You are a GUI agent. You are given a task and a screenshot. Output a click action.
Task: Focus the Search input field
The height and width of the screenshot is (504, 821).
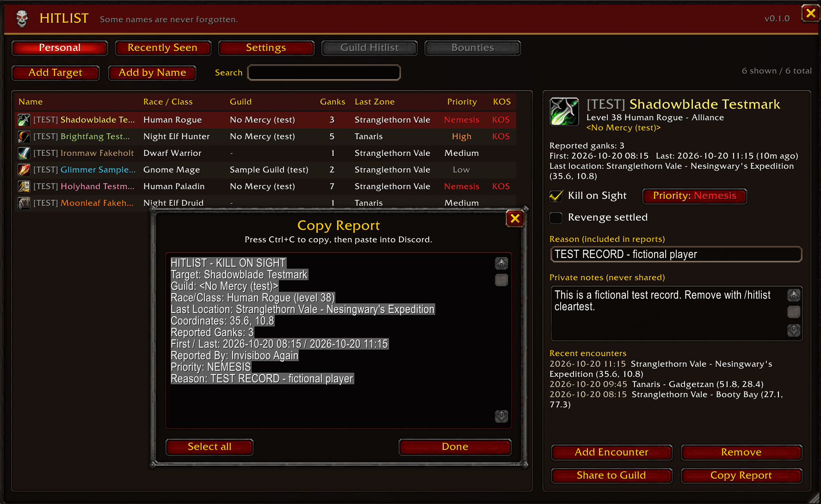click(x=324, y=73)
